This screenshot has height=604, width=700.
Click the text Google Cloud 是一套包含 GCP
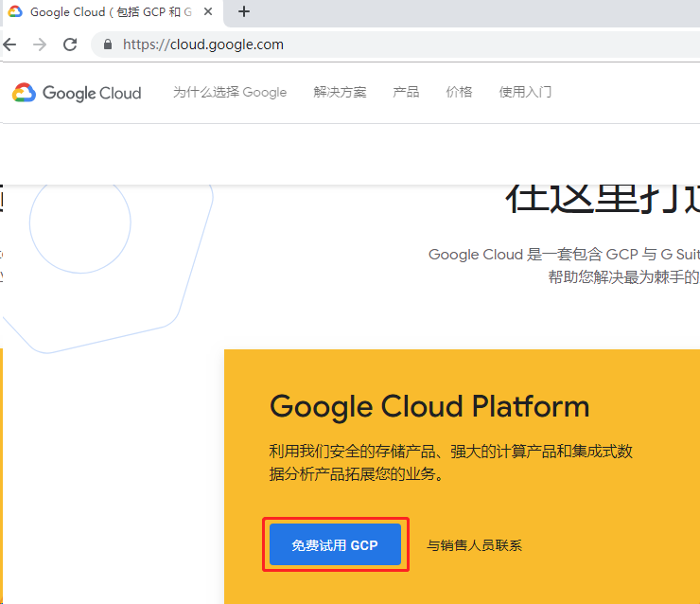tap(533, 255)
